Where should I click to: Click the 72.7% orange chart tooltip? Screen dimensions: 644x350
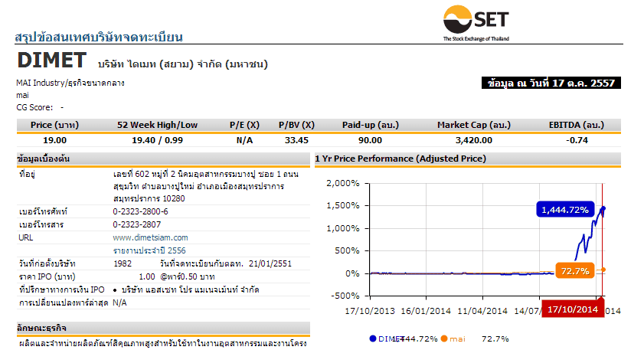coord(575,270)
